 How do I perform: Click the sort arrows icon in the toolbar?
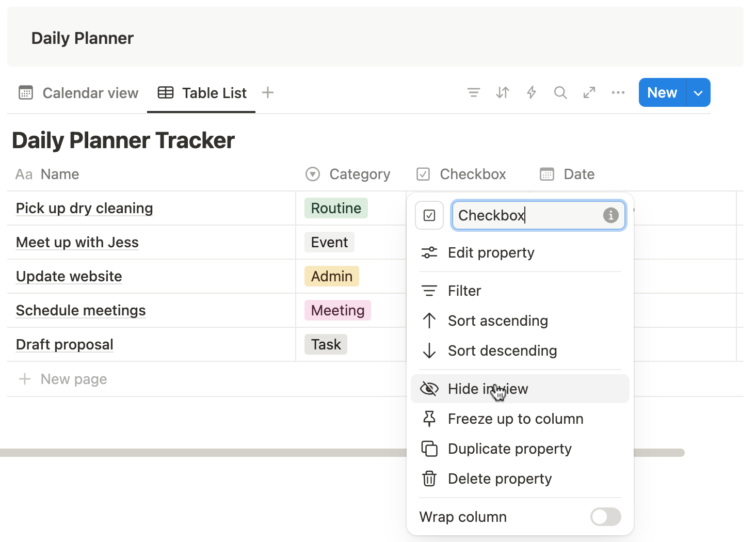502,93
